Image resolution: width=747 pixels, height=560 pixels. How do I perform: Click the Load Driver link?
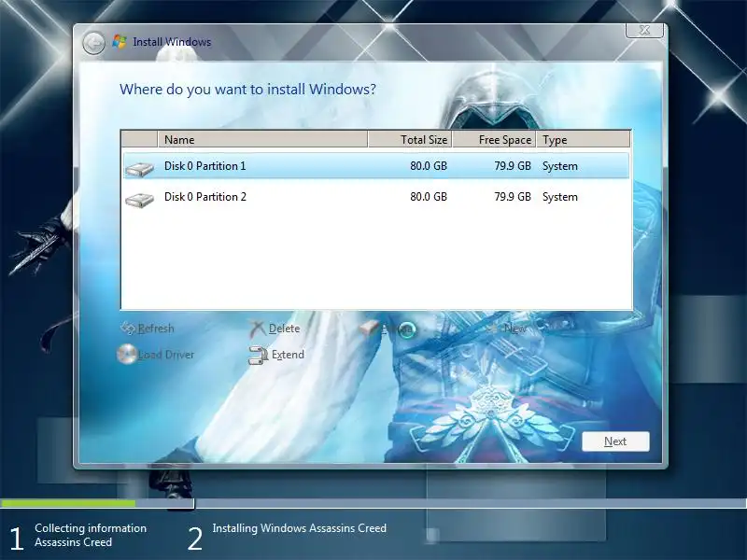[x=166, y=355]
